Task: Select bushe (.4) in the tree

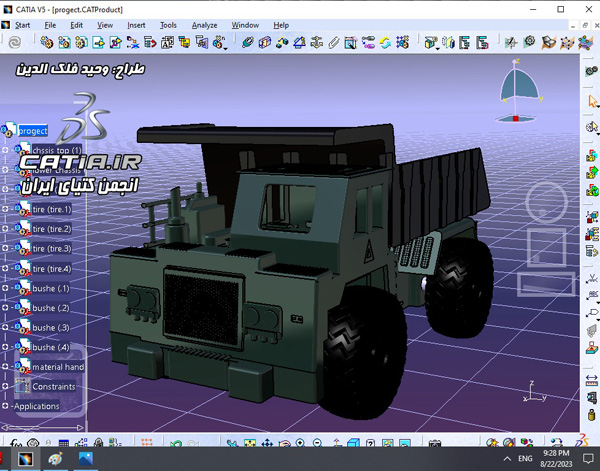Action: tap(51, 347)
